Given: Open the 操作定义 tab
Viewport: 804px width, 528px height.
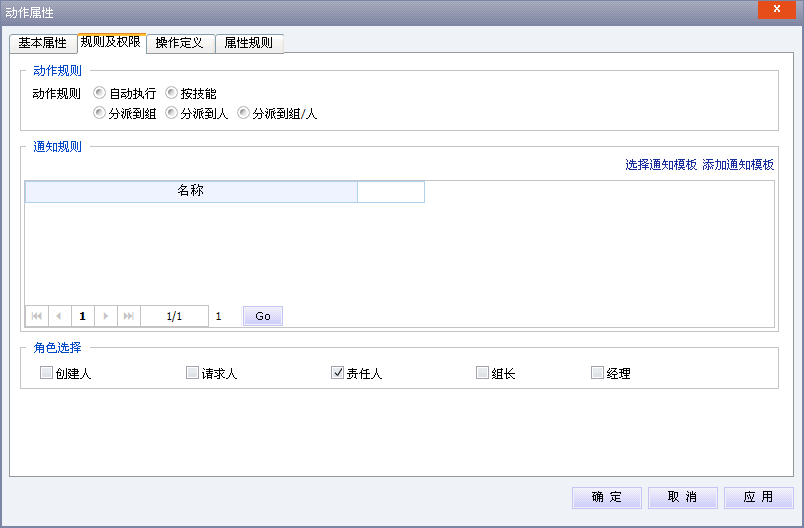Looking at the screenshot, I should [x=180, y=44].
